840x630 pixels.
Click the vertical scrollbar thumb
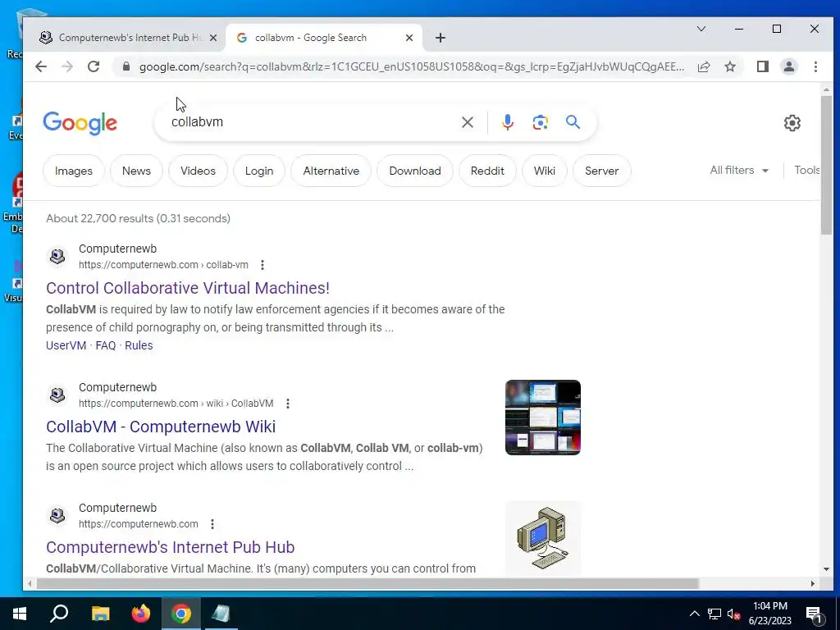click(826, 165)
